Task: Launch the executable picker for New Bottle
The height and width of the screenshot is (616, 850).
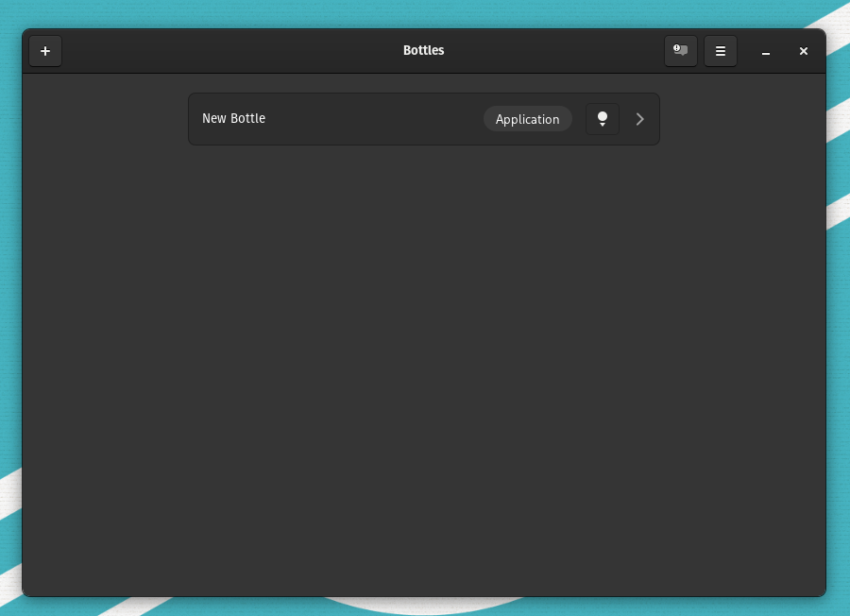Action: click(603, 119)
